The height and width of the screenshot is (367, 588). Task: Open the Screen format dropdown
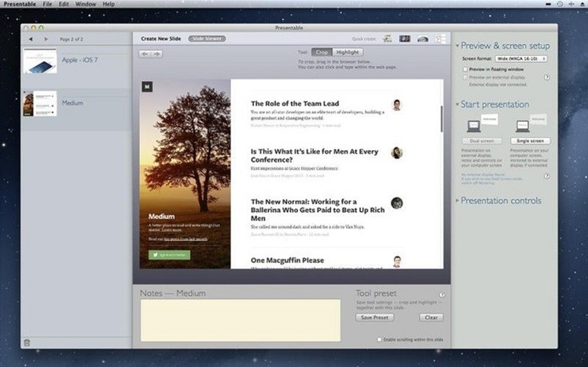(521, 59)
